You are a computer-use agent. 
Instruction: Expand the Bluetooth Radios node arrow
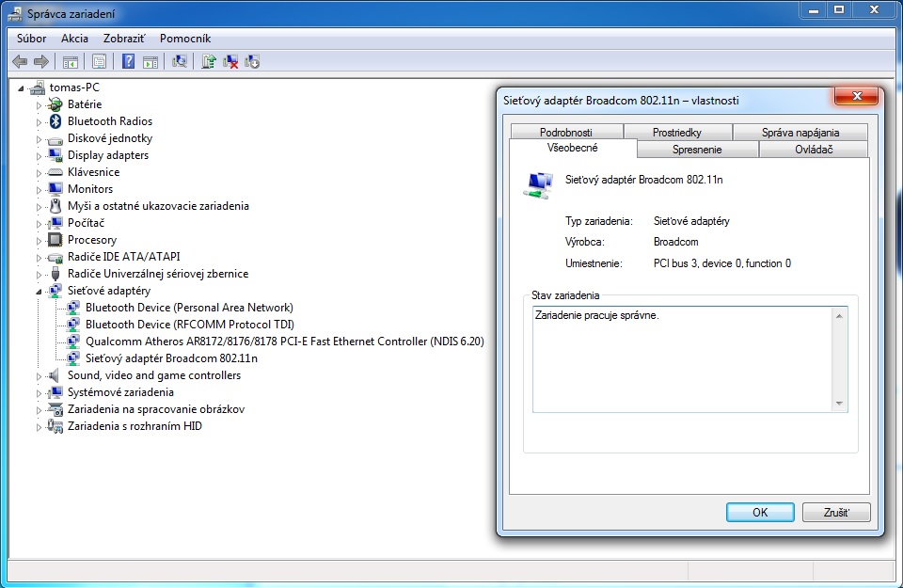tap(39, 122)
